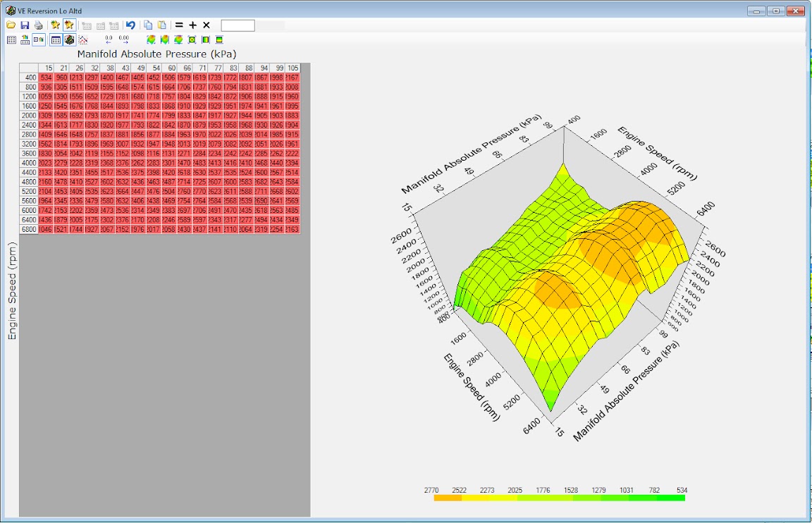
Task: Click the front view icon with horizontal bars
Action: click(x=219, y=40)
